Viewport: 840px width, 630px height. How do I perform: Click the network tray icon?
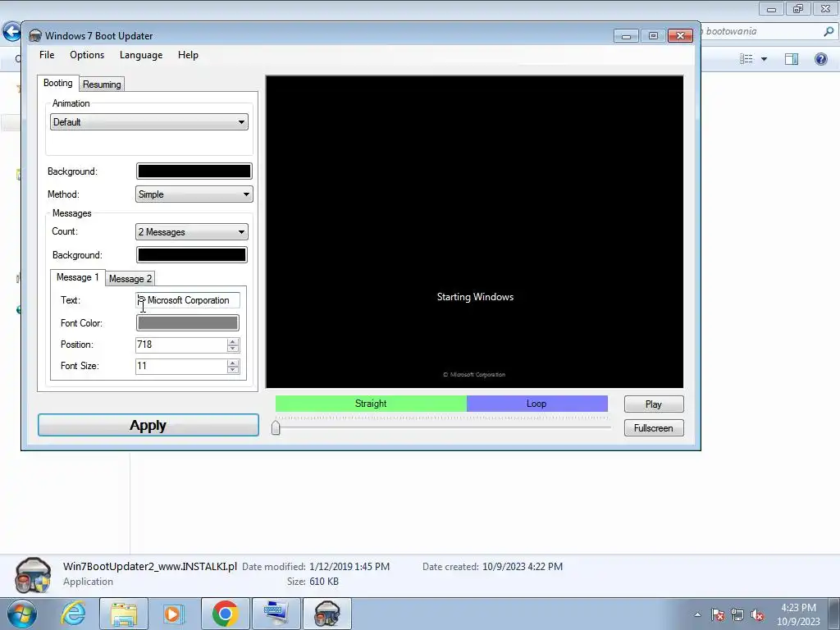click(x=737, y=615)
